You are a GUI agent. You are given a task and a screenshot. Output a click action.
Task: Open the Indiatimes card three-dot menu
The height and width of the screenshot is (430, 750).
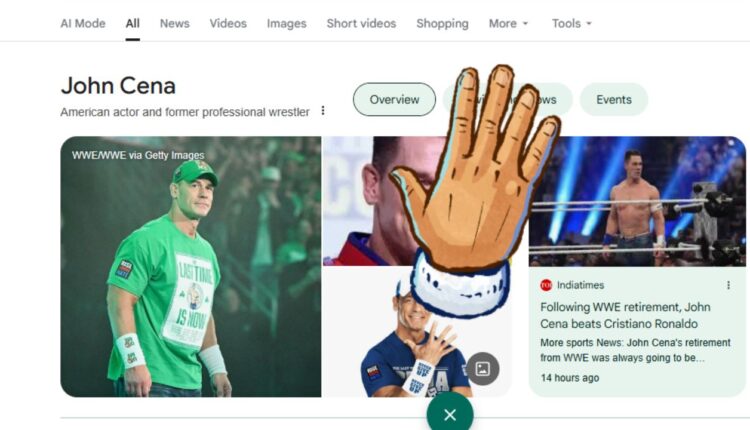728,285
